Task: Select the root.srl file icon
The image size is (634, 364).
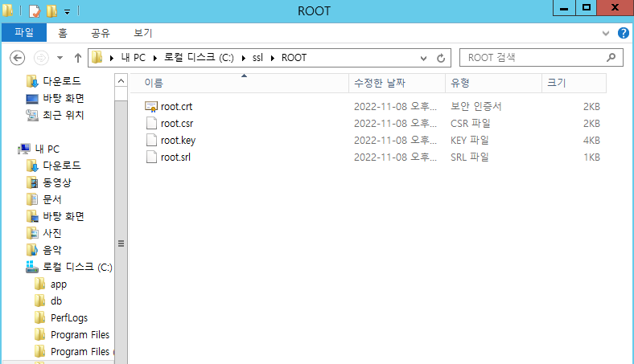Action: coord(151,157)
